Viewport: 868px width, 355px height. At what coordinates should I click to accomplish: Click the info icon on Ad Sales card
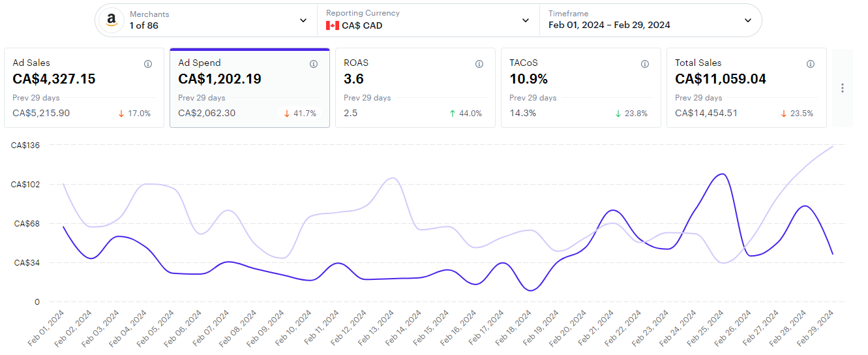(148, 64)
